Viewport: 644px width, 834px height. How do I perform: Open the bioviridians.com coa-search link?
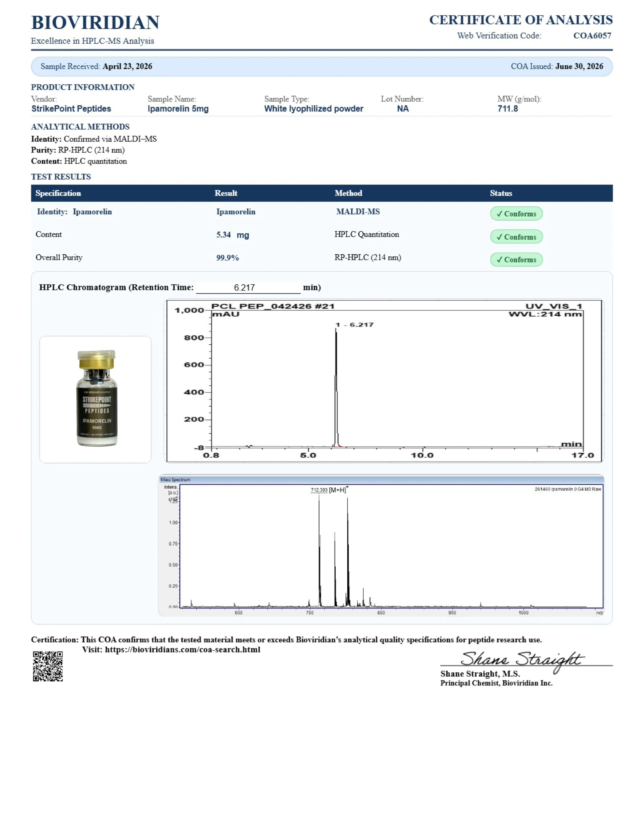[x=182, y=650]
